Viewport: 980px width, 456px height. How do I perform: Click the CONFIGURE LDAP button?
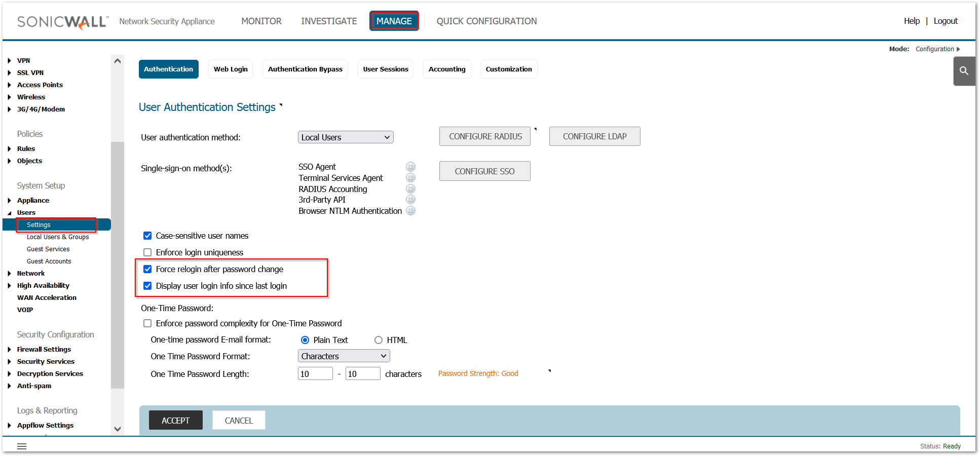pyautogui.click(x=594, y=136)
